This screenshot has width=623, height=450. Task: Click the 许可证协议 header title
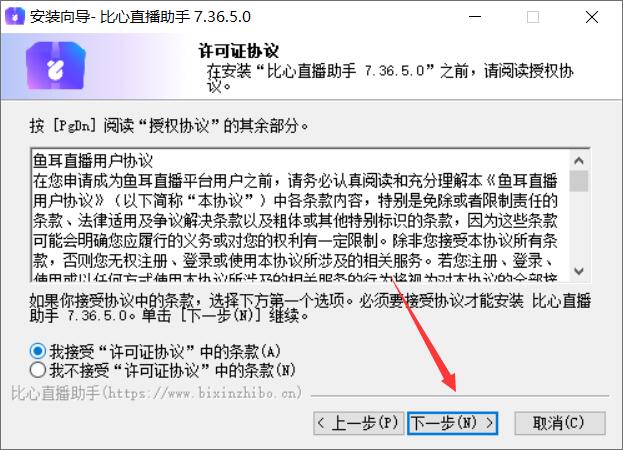(x=238, y=51)
